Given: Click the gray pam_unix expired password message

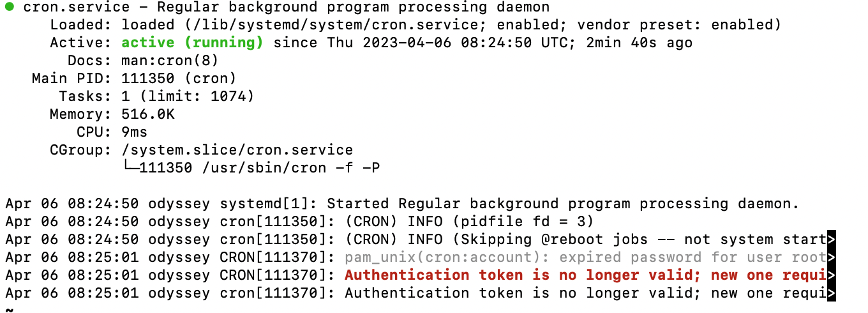Looking at the screenshot, I should pyautogui.click(x=585, y=257).
